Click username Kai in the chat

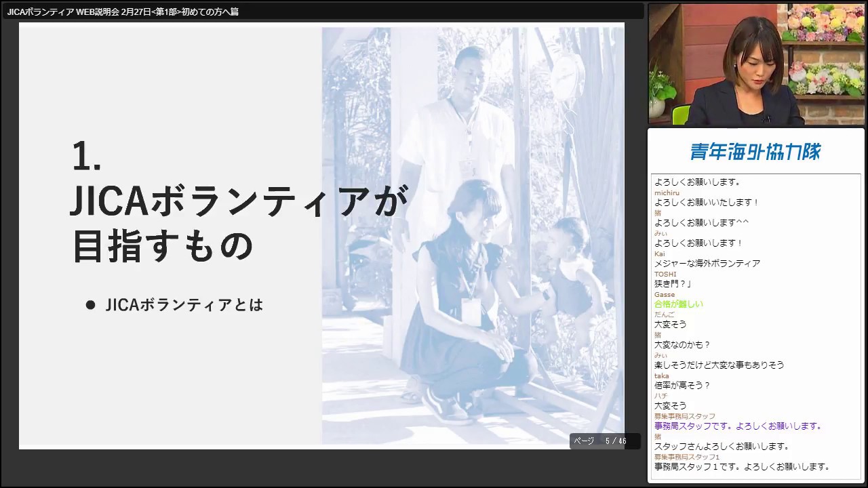(660, 253)
